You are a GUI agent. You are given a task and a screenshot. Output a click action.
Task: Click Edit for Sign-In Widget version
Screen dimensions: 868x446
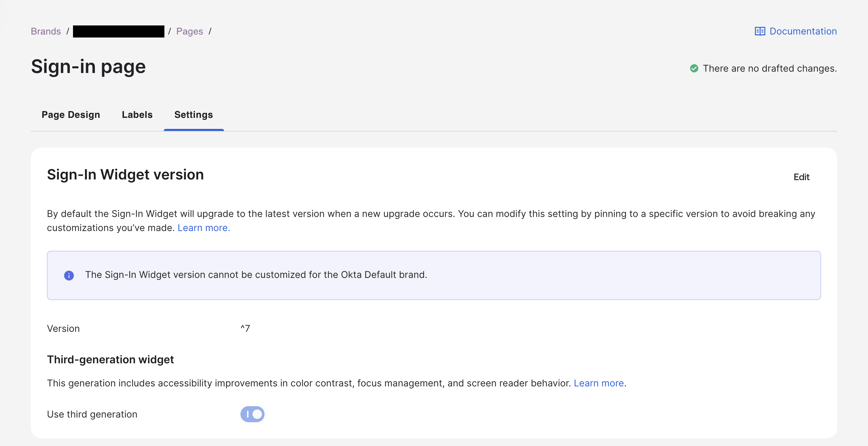801,177
